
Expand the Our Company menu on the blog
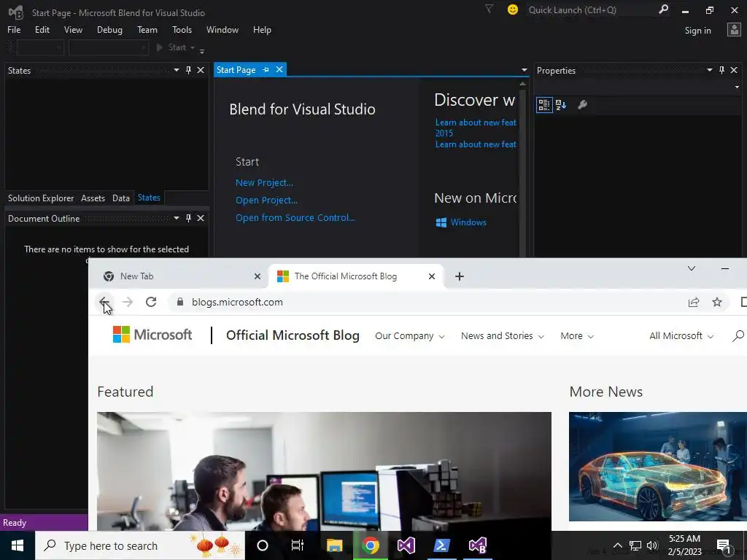click(x=410, y=335)
